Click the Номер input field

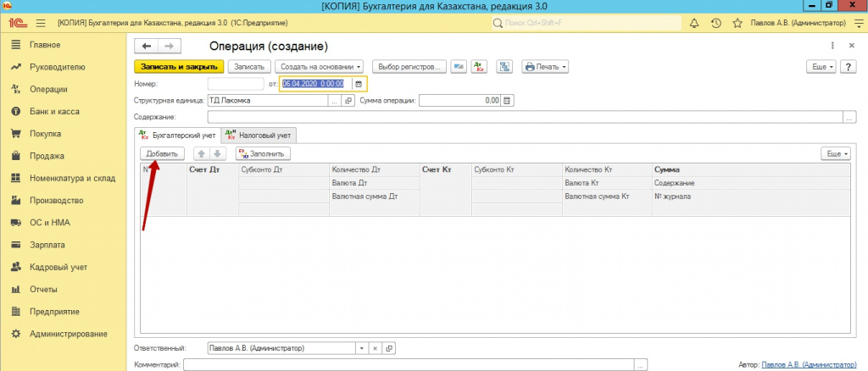(236, 84)
